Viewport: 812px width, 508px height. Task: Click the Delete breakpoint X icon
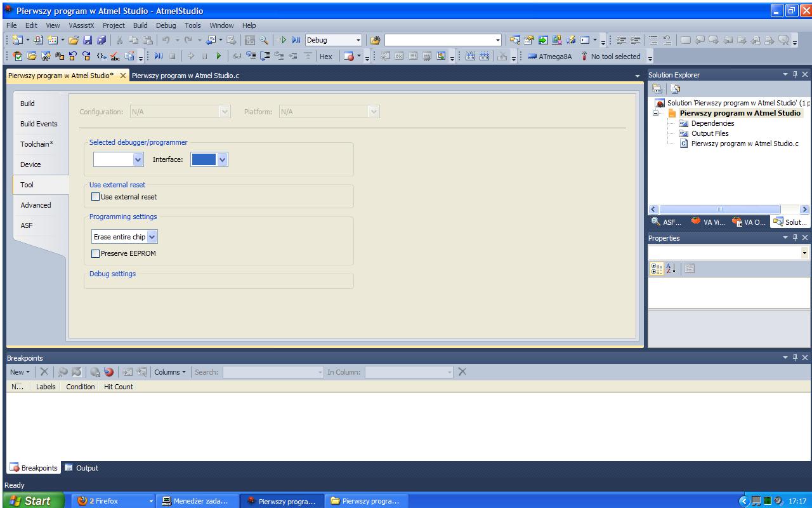click(44, 372)
